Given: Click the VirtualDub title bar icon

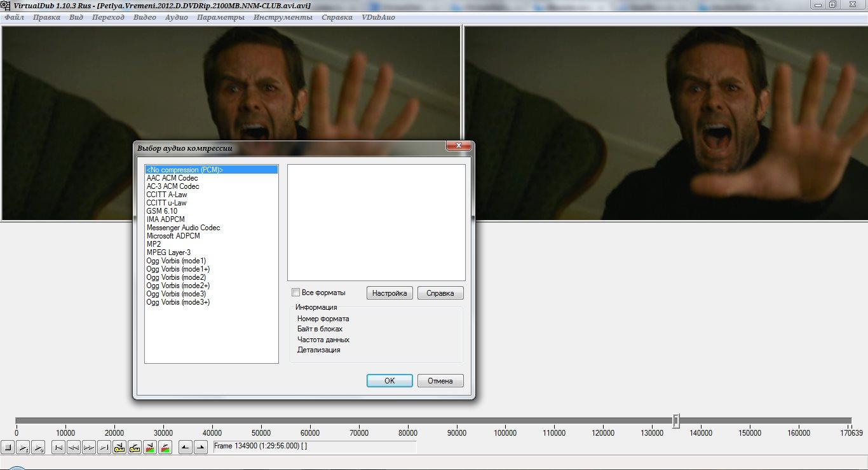Looking at the screenshot, I should click(x=6, y=5).
